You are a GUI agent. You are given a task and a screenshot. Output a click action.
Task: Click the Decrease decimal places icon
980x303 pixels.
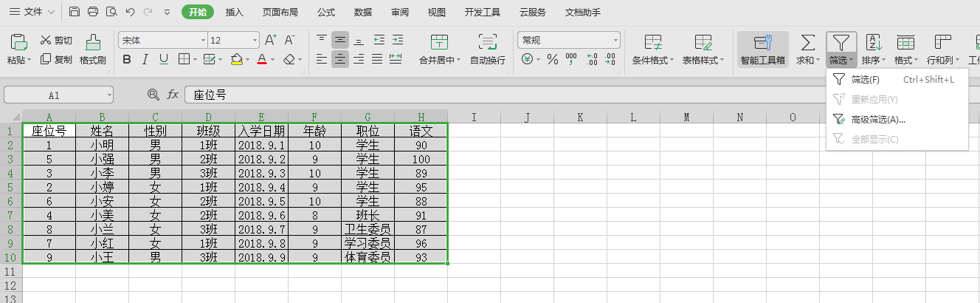pyautogui.click(x=610, y=59)
